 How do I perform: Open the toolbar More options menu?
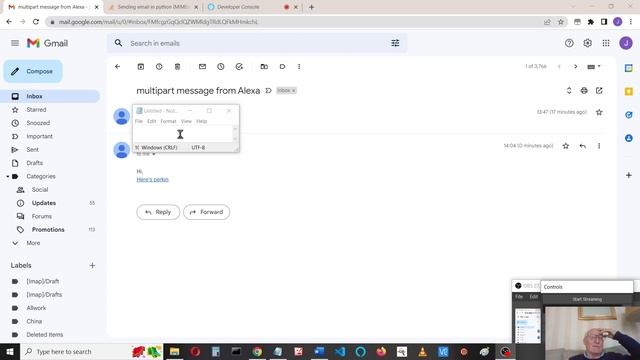(x=299, y=67)
